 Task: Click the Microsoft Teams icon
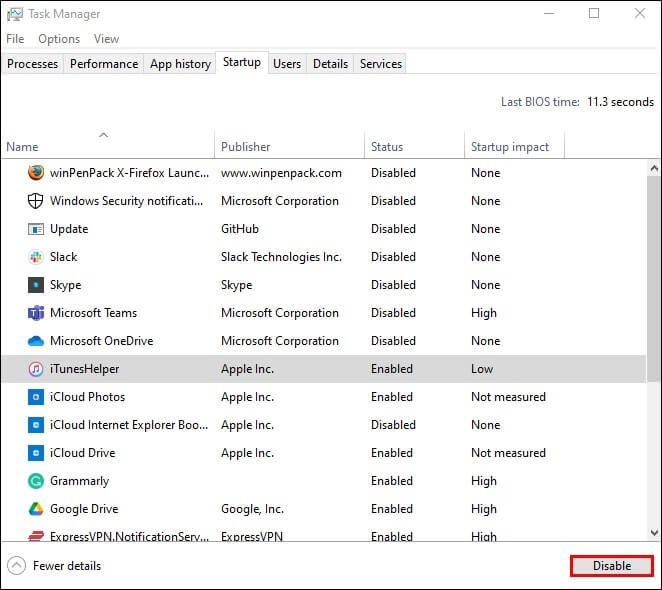(36, 313)
